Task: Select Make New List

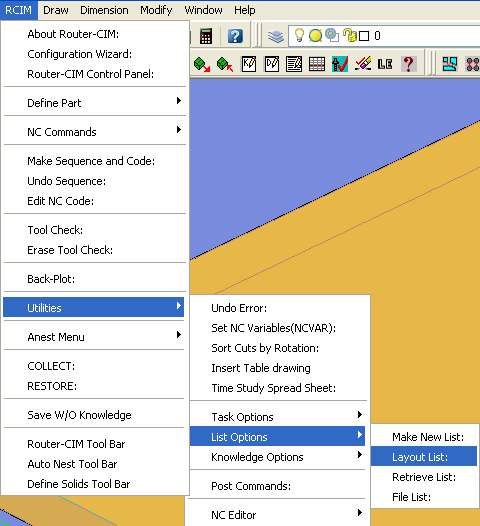Action: point(424,437)
